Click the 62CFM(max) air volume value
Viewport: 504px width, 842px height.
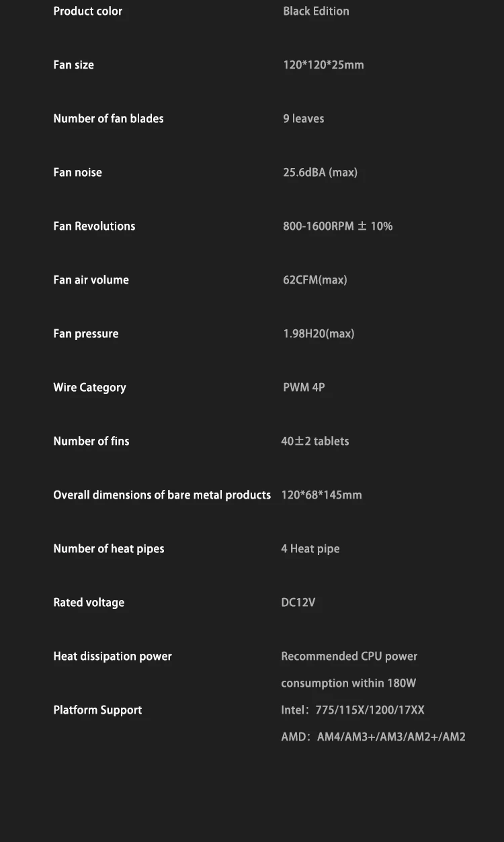[315, 280]
